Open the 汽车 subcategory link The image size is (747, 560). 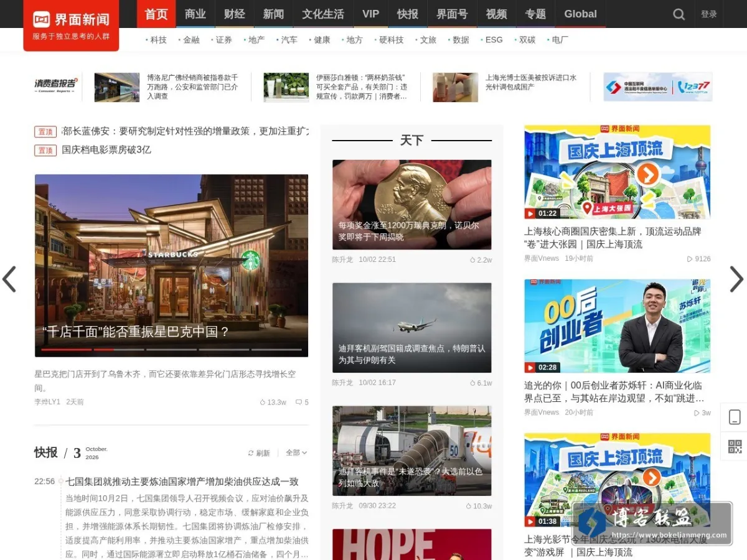coord(289,40)
